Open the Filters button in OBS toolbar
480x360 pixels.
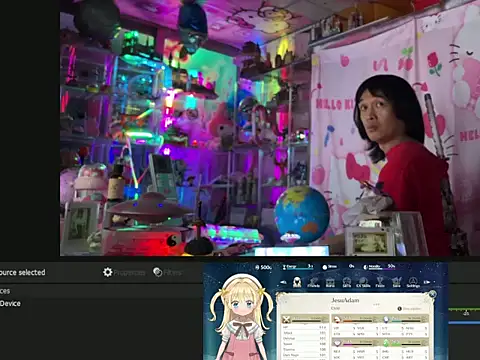pyautogui.click(x=167, y=272)
